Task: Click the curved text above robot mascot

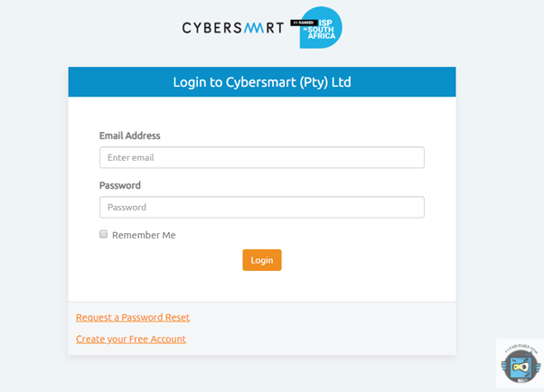Action: (521, 348)
